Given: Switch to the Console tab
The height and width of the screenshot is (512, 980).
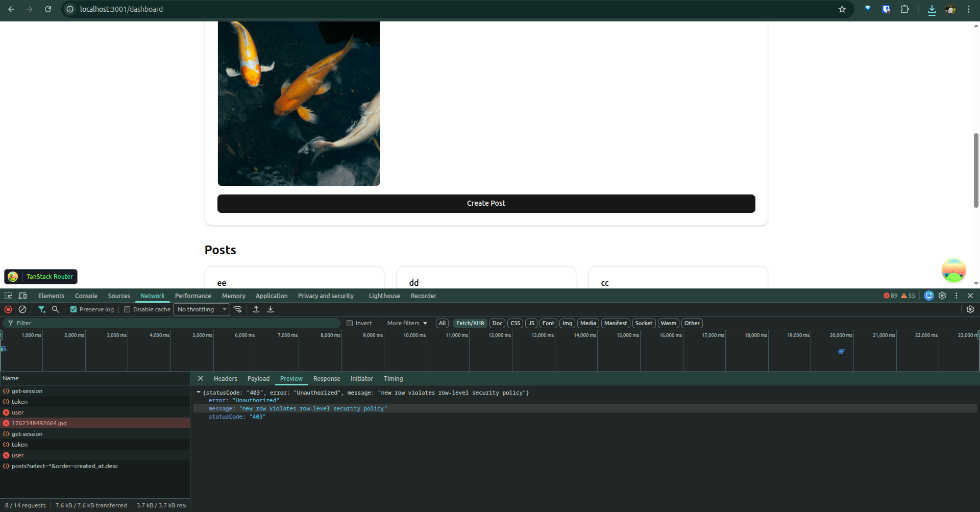Looking at the screenshot, I should coord(86,296).
